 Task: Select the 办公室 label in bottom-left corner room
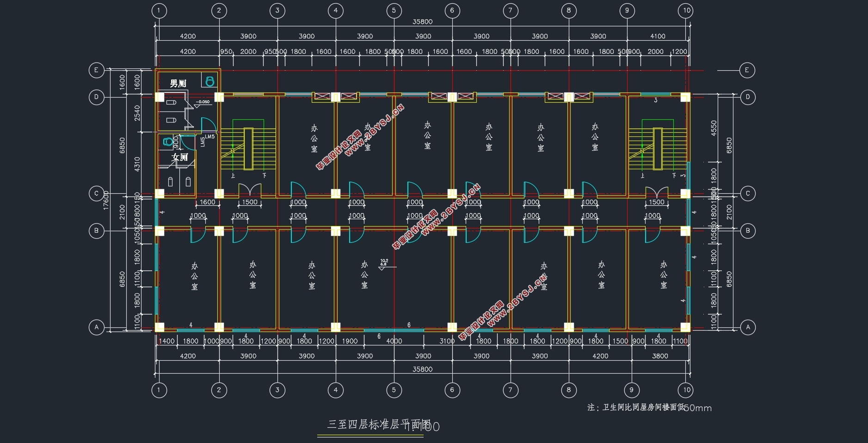click(194, 276)
